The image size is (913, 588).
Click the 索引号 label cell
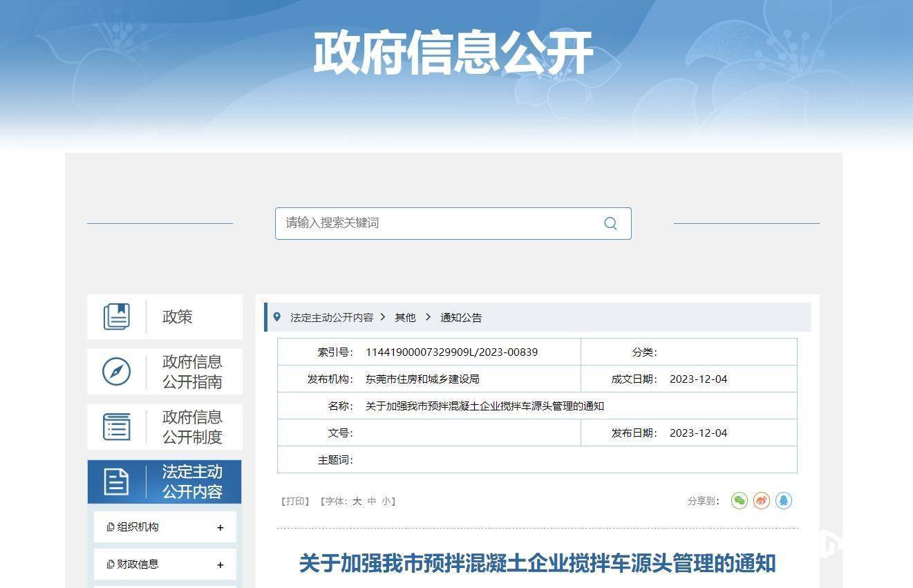(335, 352)
